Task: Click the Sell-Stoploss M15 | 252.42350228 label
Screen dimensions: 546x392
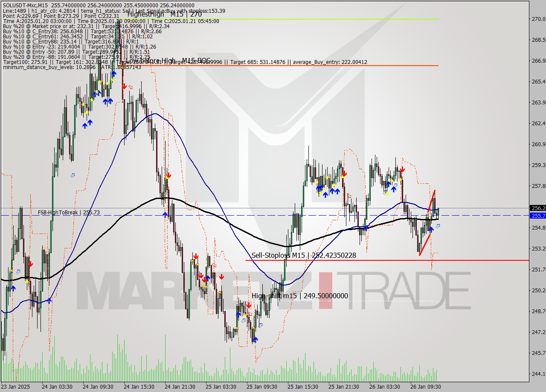Action: point(304,255)
